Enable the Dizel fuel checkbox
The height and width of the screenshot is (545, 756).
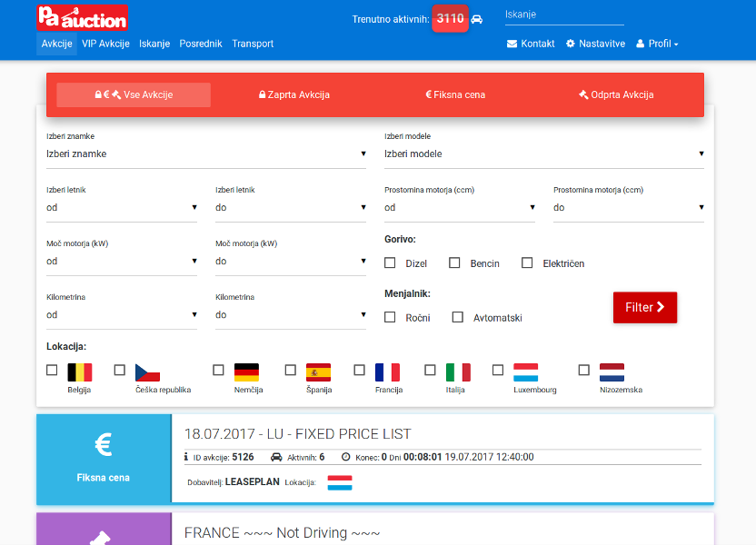click(390, 263)
